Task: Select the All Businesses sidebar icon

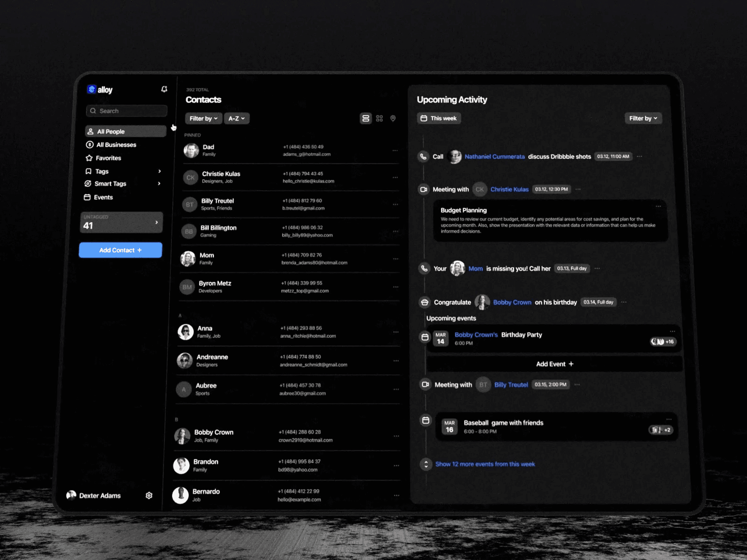Action: coord(89,145)
